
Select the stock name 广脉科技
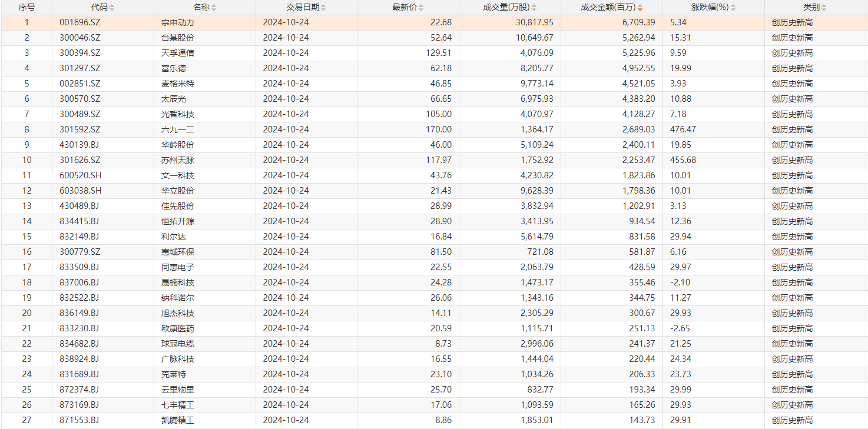pyautogui.click(x=178, y=359)
